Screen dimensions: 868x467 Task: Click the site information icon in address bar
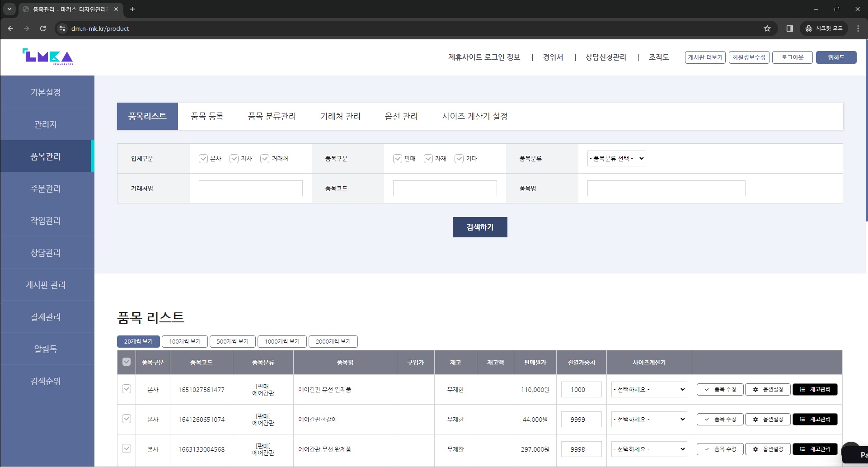click(x=62, y=28)
